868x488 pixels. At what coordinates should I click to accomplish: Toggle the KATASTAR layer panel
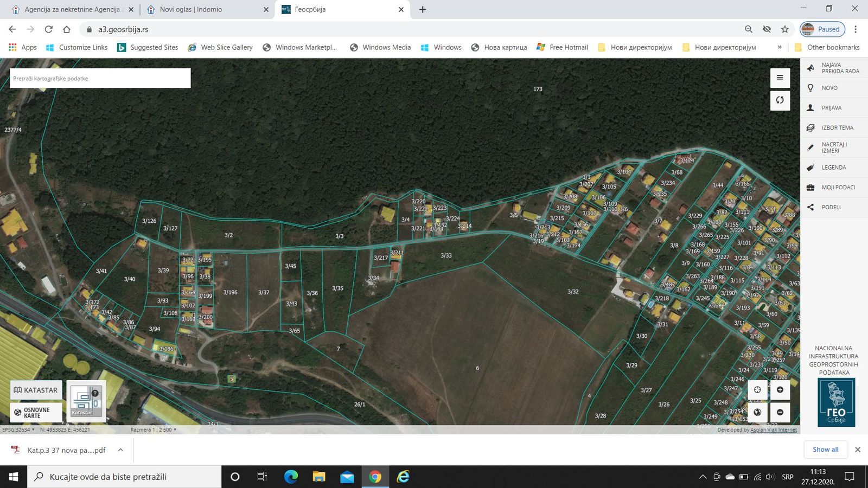click(x=36, y=390)
